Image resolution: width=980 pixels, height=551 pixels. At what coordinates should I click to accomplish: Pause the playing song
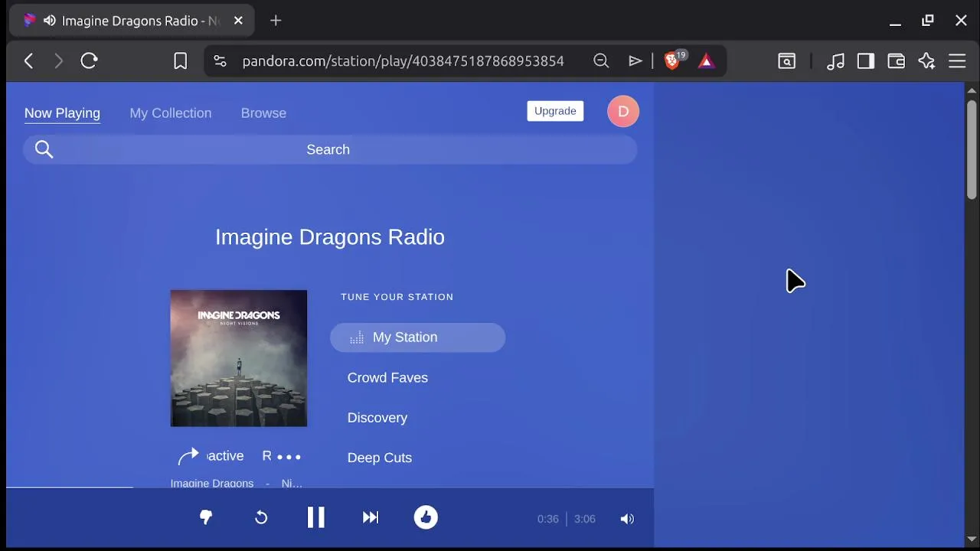[x=315, y=518]
